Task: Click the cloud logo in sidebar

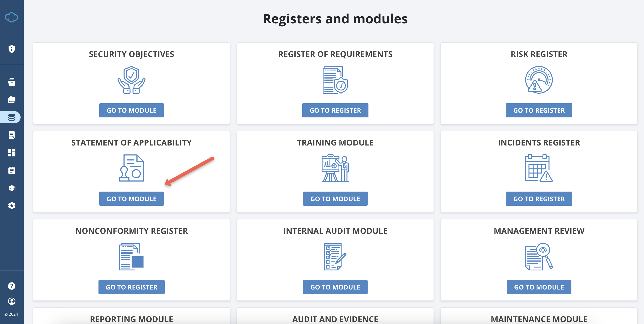Action: click(x=12, y=17)
